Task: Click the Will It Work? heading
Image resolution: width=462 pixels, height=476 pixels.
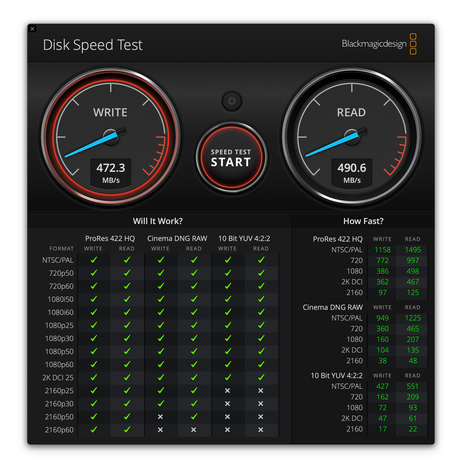Action: coord(158,221)
